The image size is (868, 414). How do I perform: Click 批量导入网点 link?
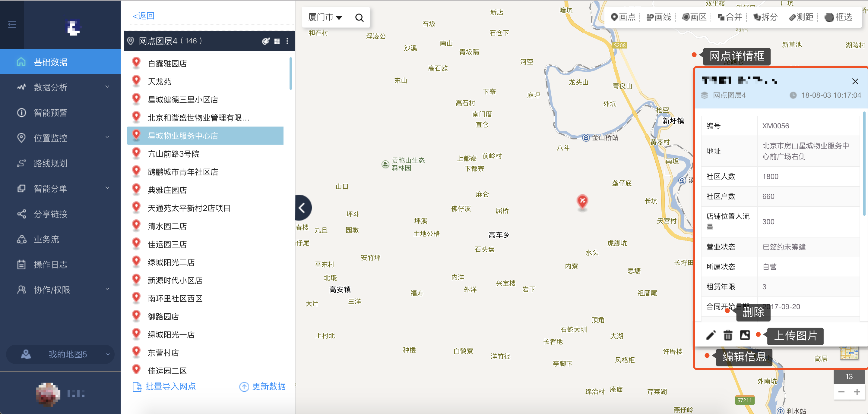pos(164,386)
